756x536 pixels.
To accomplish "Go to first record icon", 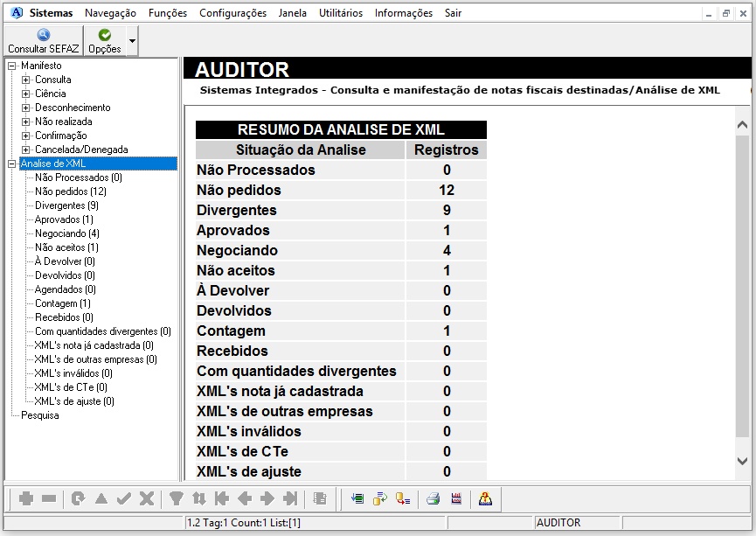I will (221, 498).
